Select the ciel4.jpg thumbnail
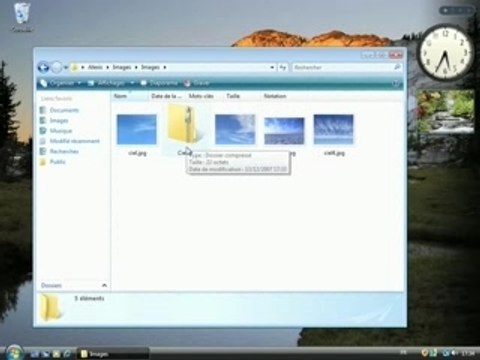Screen dimensions: 480x360 coord(334,130)
